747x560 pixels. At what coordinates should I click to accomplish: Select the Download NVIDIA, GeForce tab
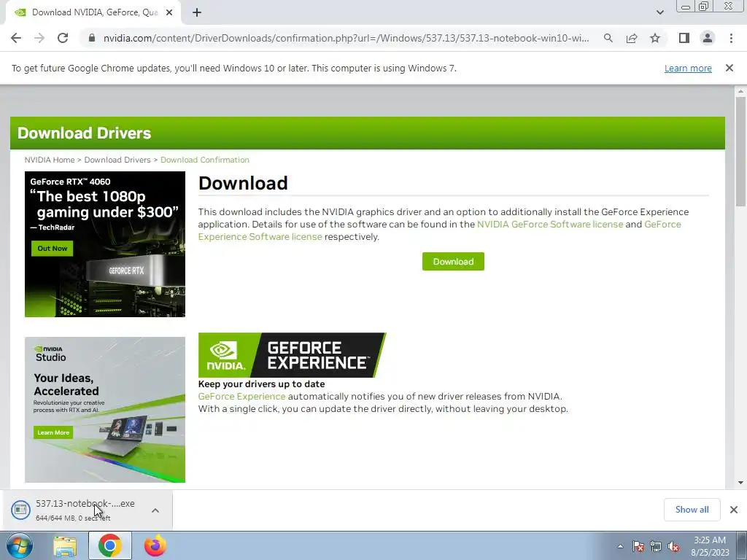point(93,12)
